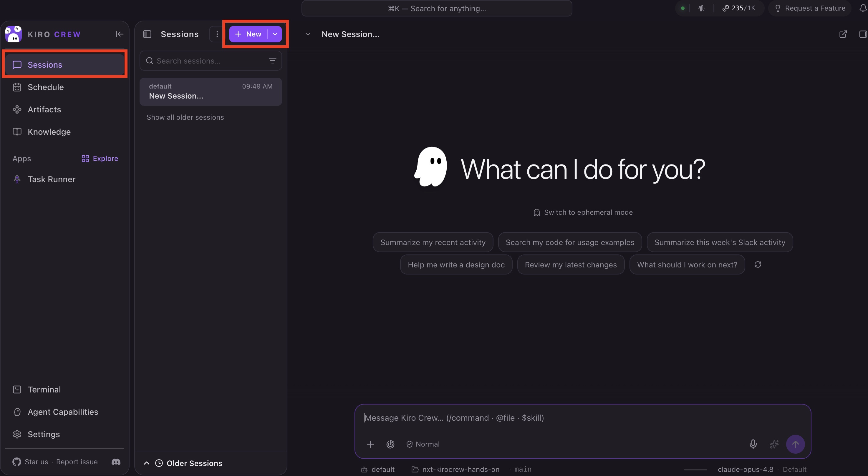Click the context usage bar
Viewport: 868px width, 476px height.
pyautogui.click(x=695, y=469)
